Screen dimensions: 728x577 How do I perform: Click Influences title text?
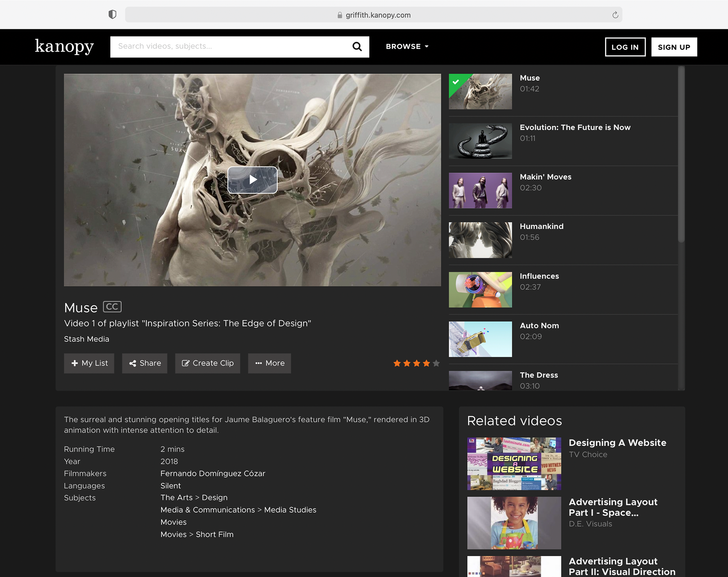[x=539, y=276]
